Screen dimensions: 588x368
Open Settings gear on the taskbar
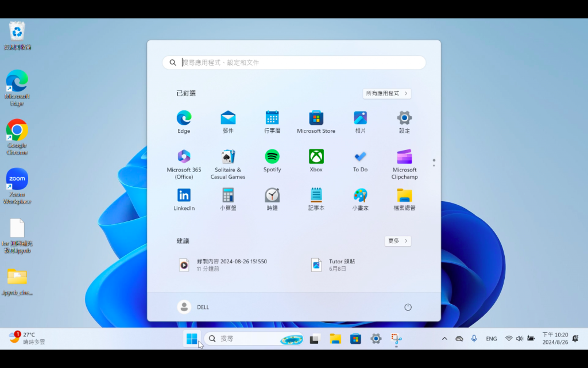(376, 339)
